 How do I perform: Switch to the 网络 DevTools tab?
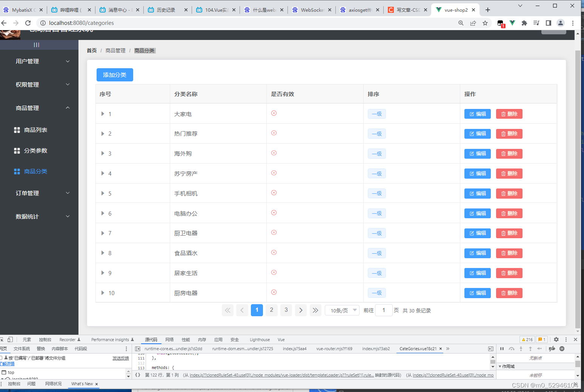[169, 340]
